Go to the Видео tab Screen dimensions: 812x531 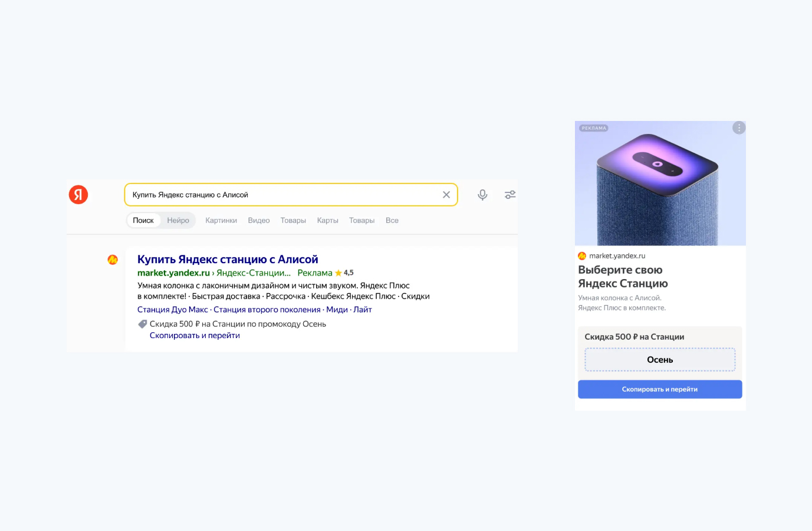tap(259, 221)
